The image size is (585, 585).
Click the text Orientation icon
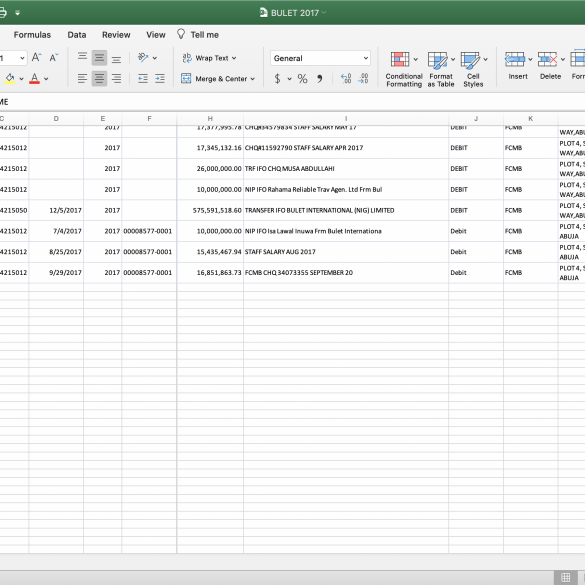pos(143,57)
